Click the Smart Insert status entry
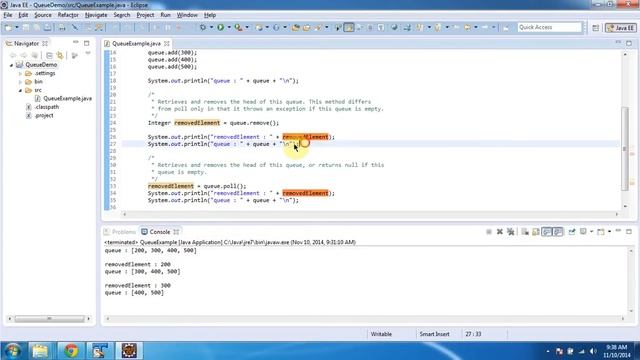This screenshot has width=640, height=360. click(434, 334)
